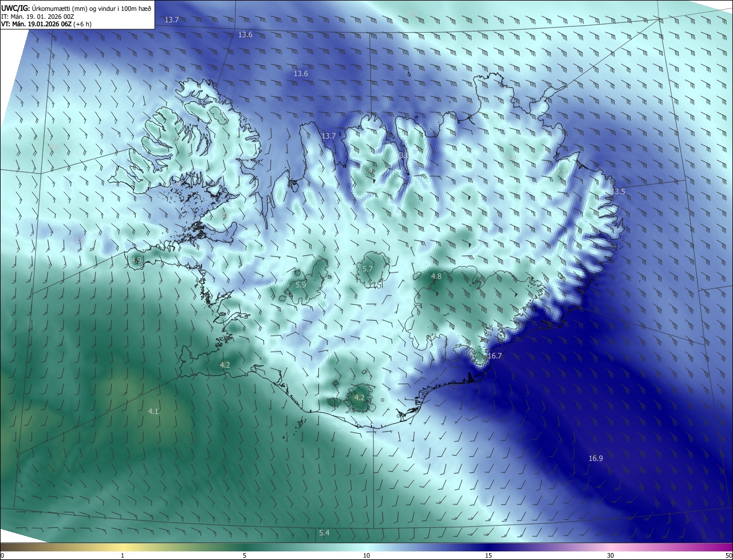Click the 30 tick label on the color scale
The height and width of the screenshot is (560, 733).
pos(610,556)
